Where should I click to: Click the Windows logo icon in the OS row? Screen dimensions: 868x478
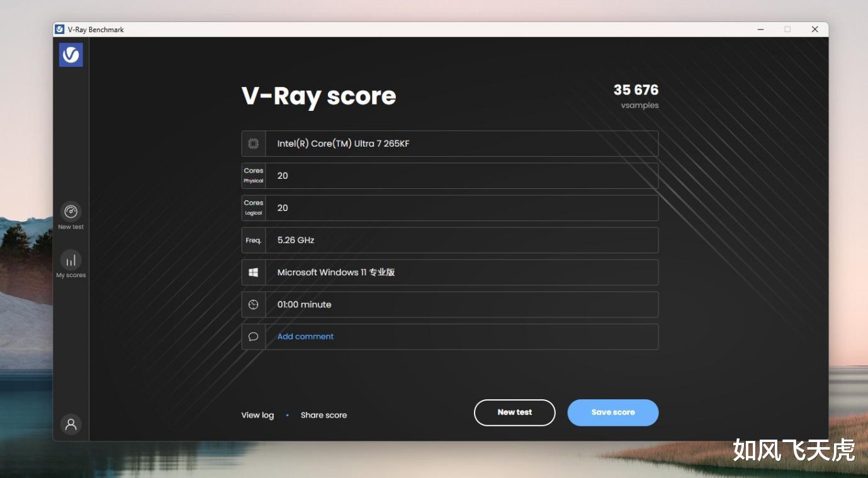point(253,272)
